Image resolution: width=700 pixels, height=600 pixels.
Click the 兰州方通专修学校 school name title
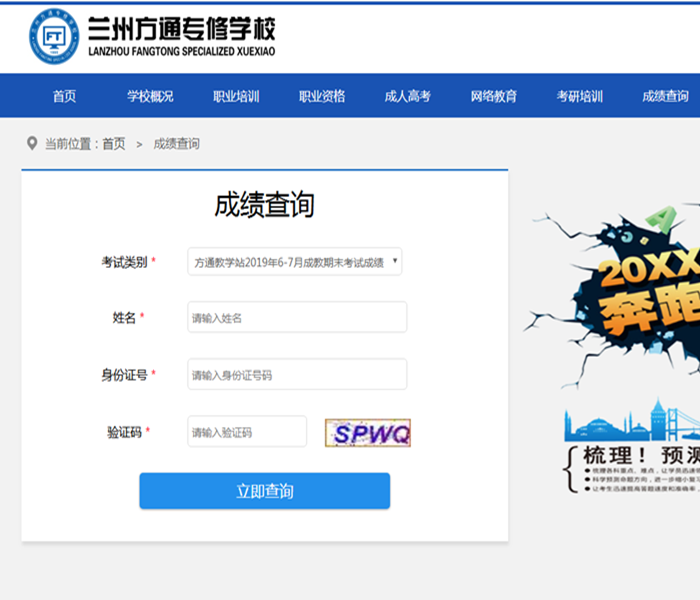[181, 29]
